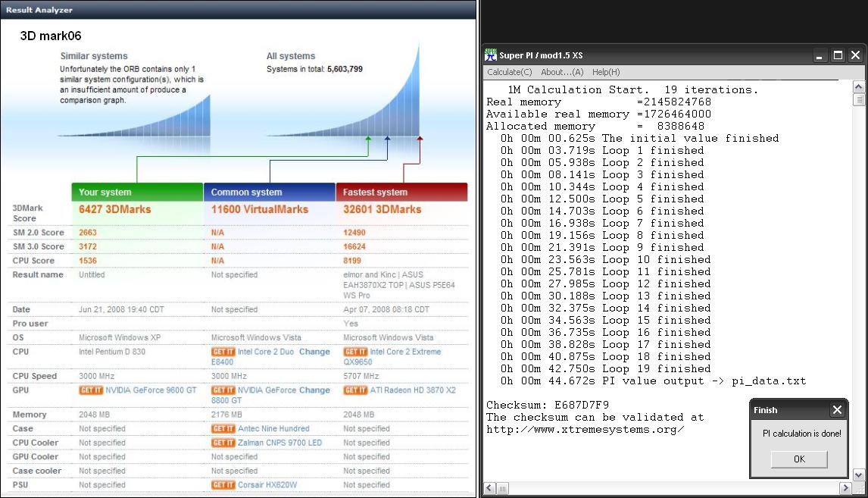868x498 pixels.
Task: Click fastest system SM 3.0 score 16624
Action: 354,246
